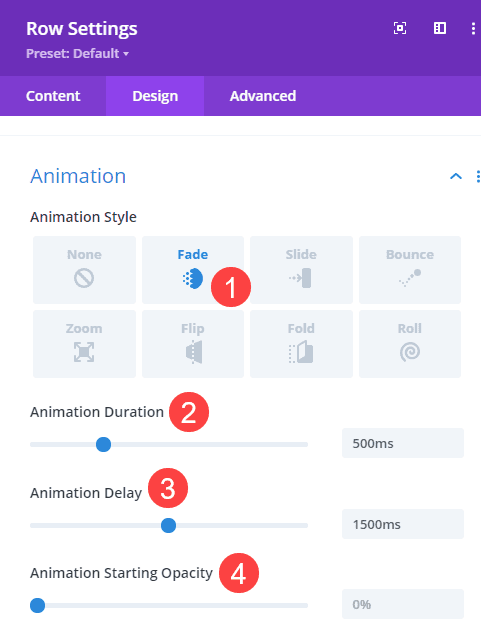Click the Animation Delay label

click(x=86, y=493)
